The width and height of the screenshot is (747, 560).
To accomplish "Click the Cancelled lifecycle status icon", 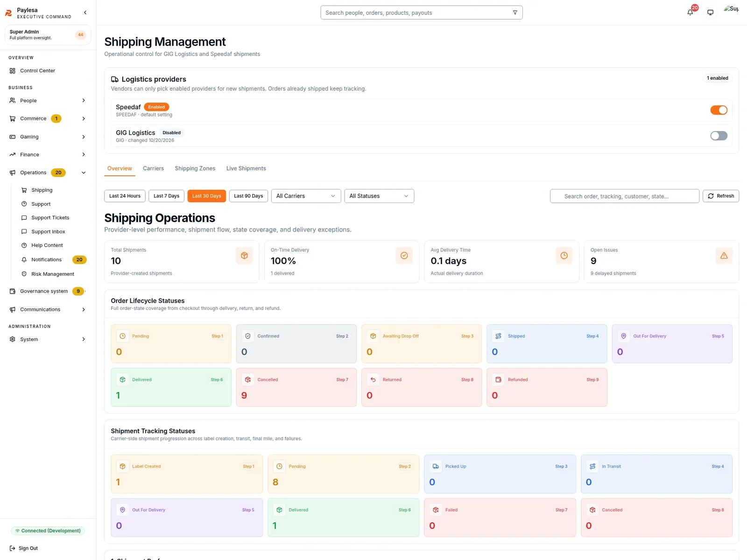I will (248, 379).
